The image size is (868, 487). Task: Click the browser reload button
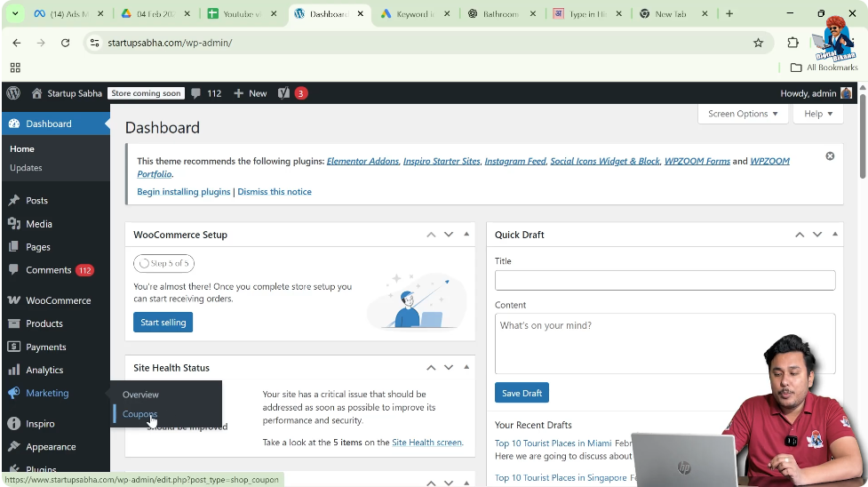pos(66,43)
